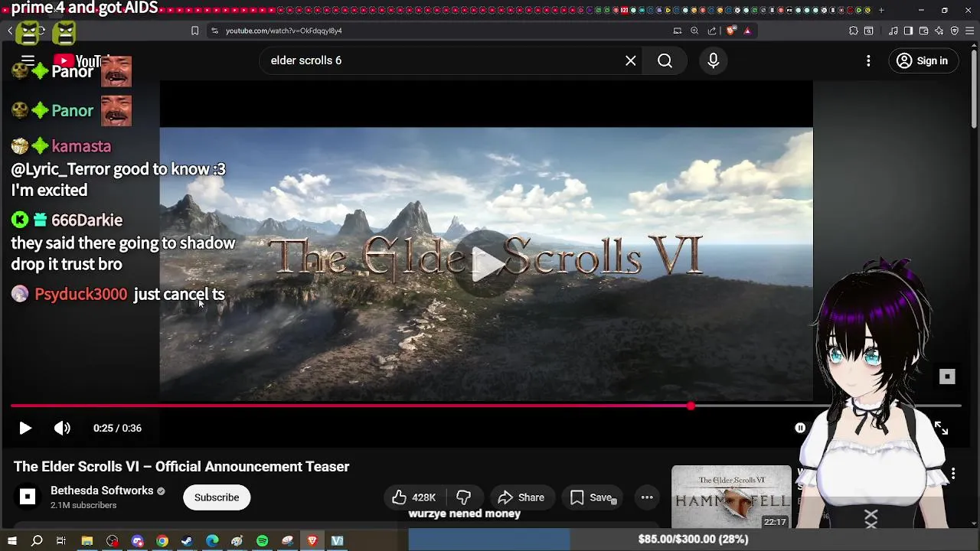This screenshot has height=551, width=980.
Task: Search YouTube with the magnifier button
Action: pyautogui.click(x=665, y=60)
